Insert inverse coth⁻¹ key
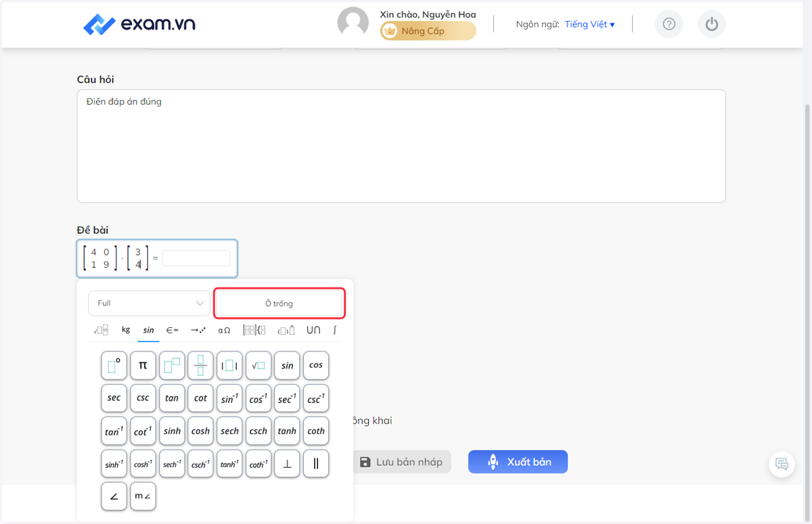This screenshot has height=524, width=812. pyautogui.click(x=258, y=464)
